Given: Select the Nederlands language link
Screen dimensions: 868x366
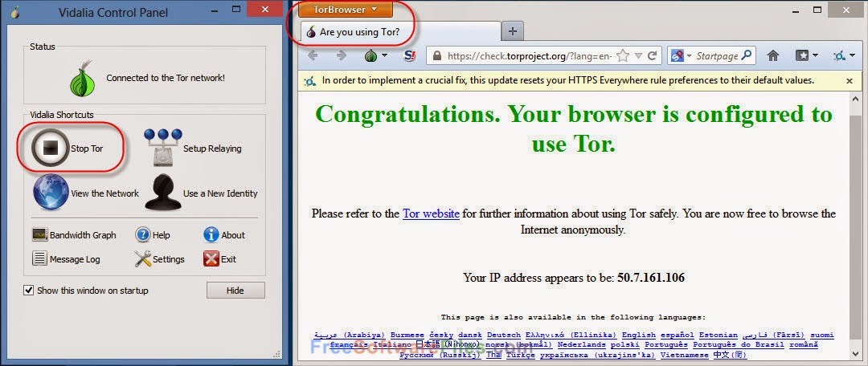Looking at the screenshot, I should [x=581, y=344].
